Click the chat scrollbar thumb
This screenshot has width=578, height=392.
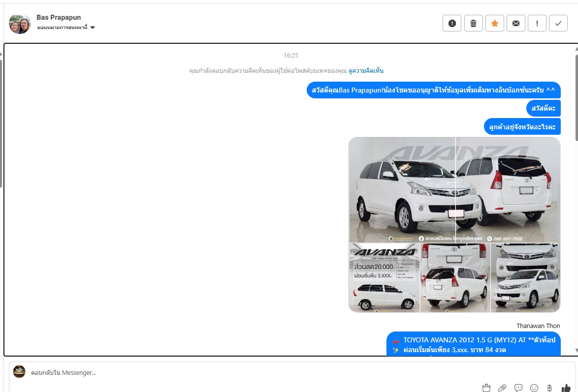tap(576, 98)
